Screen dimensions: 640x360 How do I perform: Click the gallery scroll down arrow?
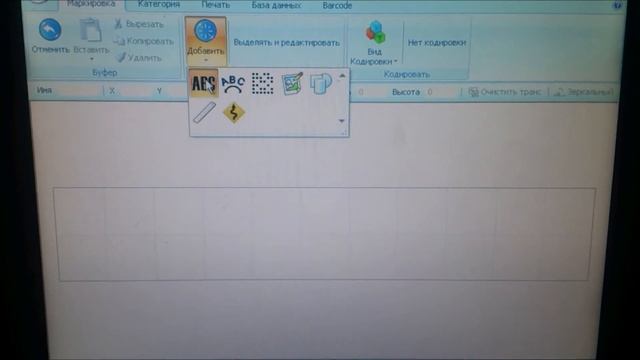[342, 121]
